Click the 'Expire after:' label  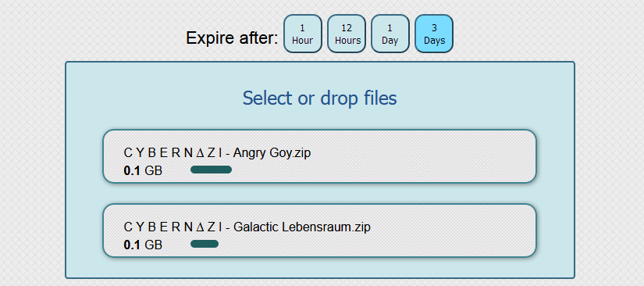(x=232, y=38)
